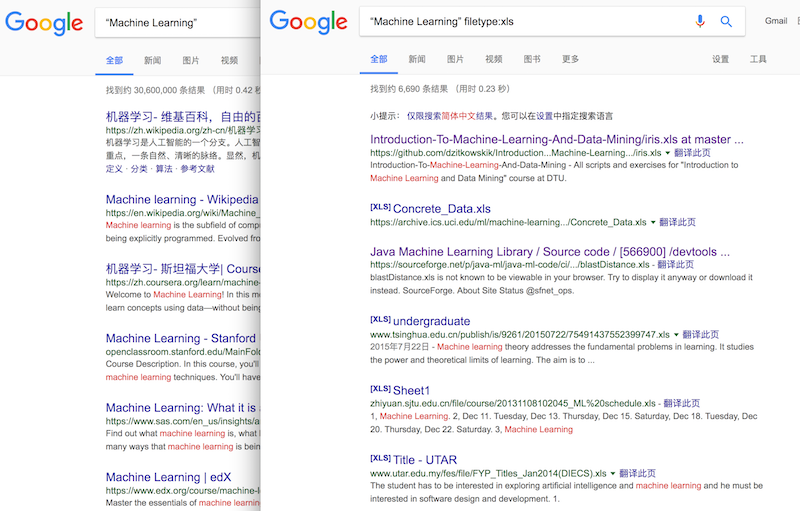Click the 分类 sitelink under Wikipedia result
The width and height of the screenshot is (800, 511).
point(139,169)
